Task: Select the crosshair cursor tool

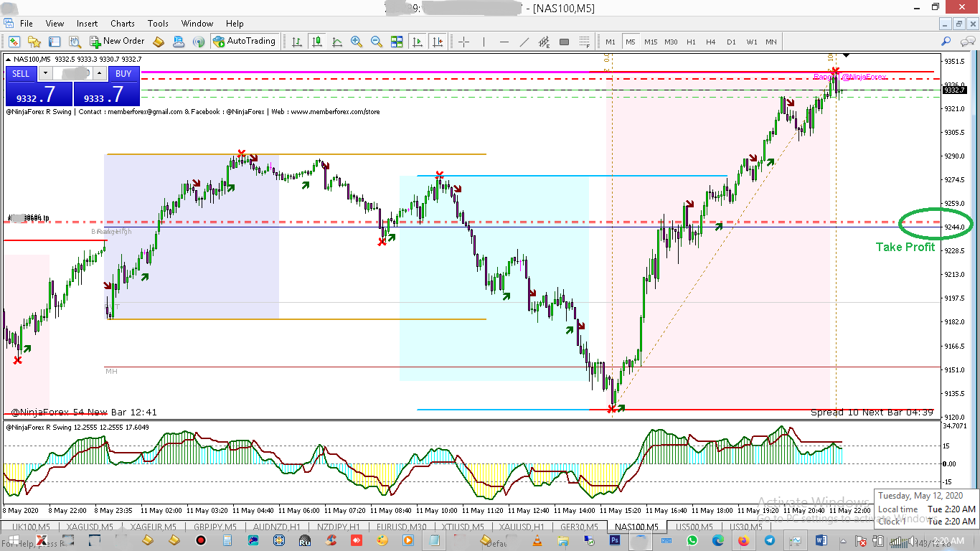Action: [463, 42]
